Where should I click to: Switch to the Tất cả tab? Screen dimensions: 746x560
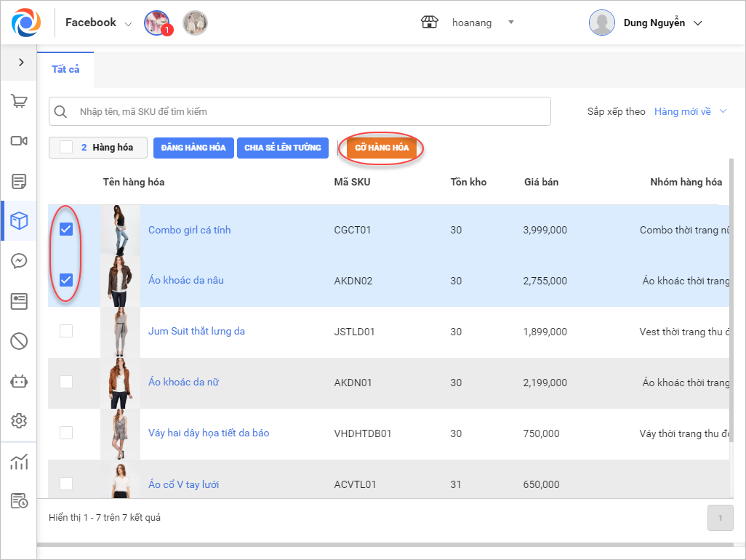pyautogui.click(x=65, y=70)
